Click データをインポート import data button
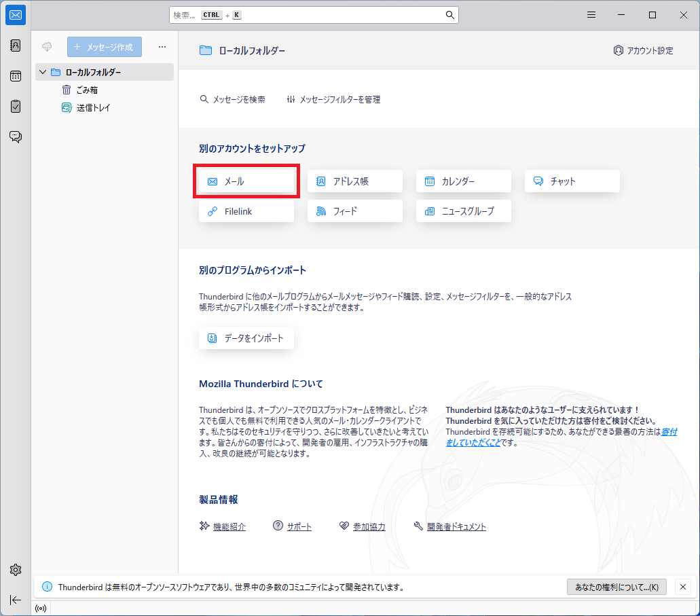 coord(246,338)
